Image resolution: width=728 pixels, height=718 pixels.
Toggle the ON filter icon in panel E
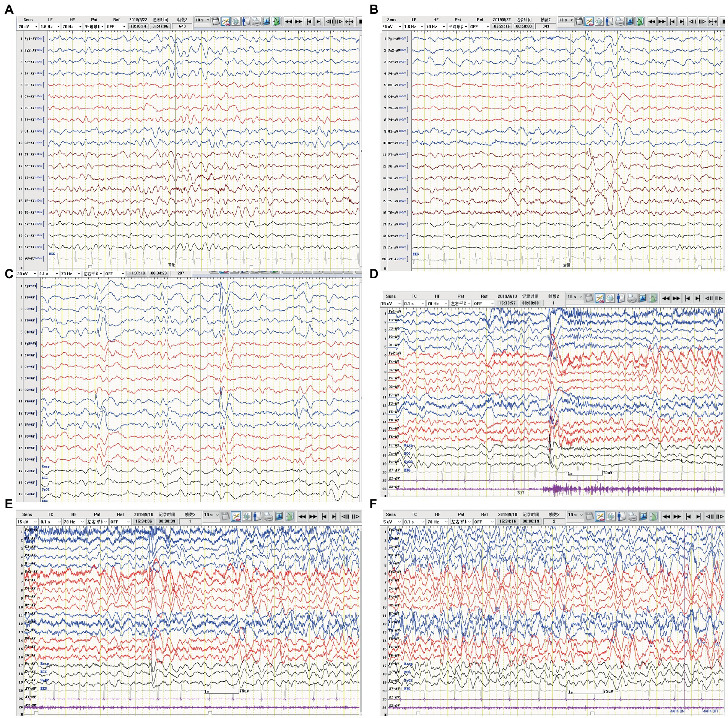[236, 517]
